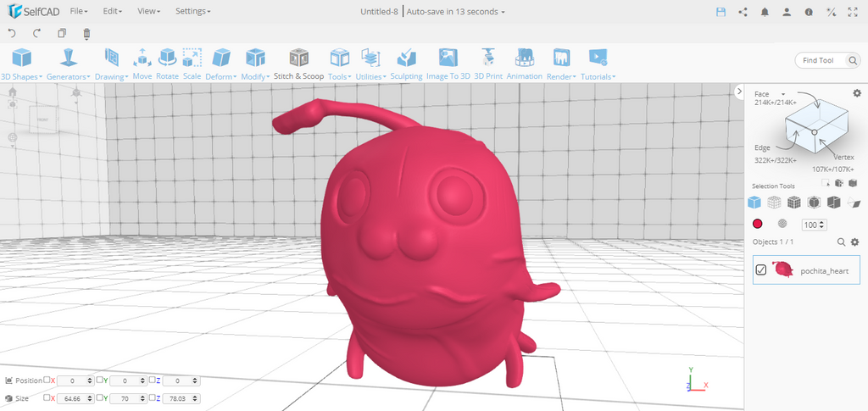Expand the Modify dropdown label
This screenshot has width=868, height=411.
pos(255,76)
